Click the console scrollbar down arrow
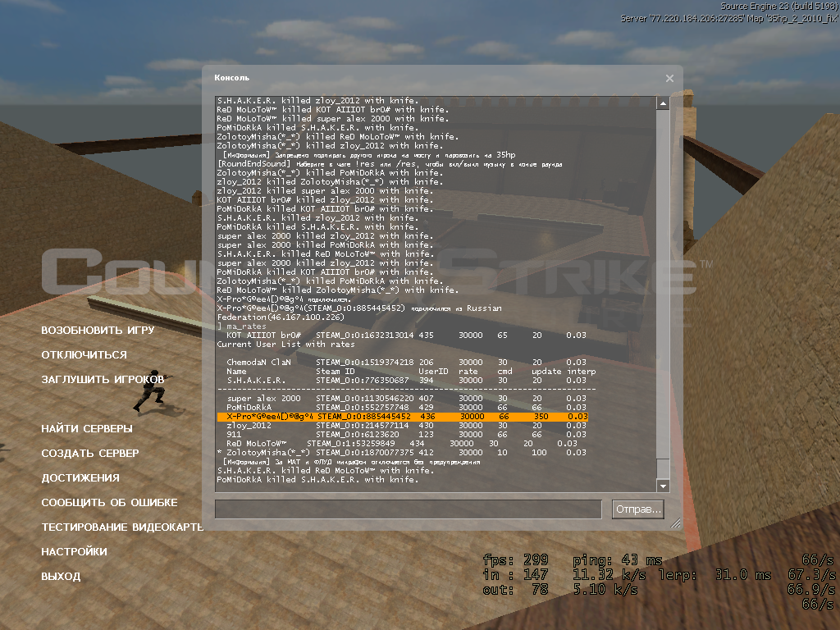This screenshot has height=630, width=840. pyautogui.click(x=663, y=486)
